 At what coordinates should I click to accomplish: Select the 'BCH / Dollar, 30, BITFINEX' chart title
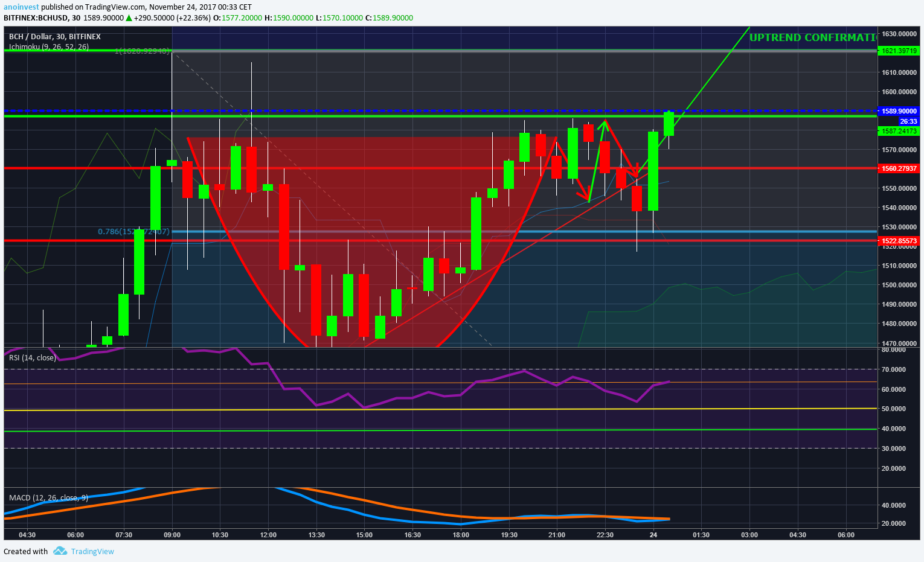click(55, 37)
